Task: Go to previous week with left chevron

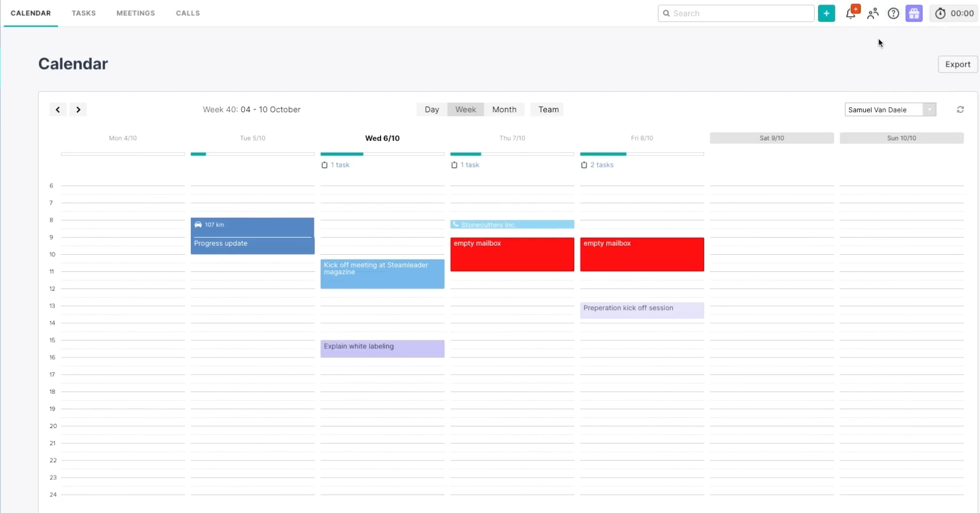Action: pyautogui.click(x=58, y=109)
